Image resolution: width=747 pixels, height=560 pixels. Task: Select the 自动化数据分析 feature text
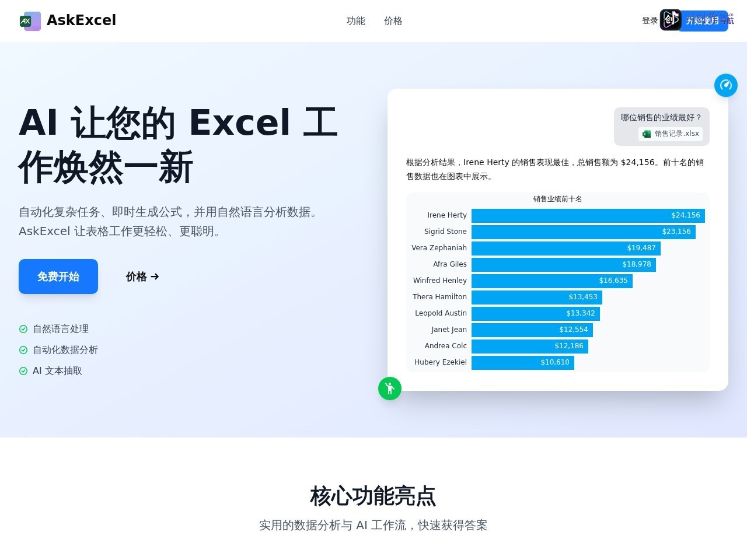[x=65, y=350]
